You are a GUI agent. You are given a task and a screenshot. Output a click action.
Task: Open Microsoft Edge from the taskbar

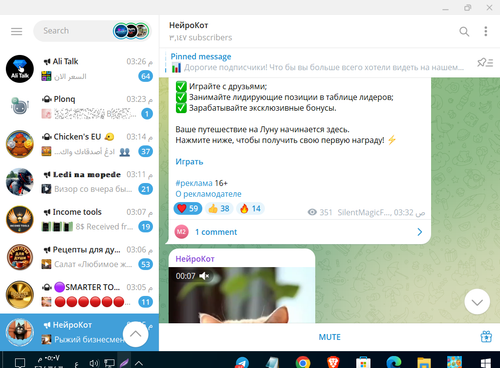(394, 363)
